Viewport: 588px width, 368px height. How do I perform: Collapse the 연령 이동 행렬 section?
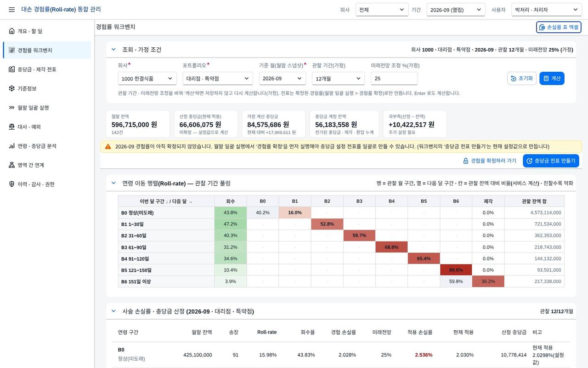(114, 183)
